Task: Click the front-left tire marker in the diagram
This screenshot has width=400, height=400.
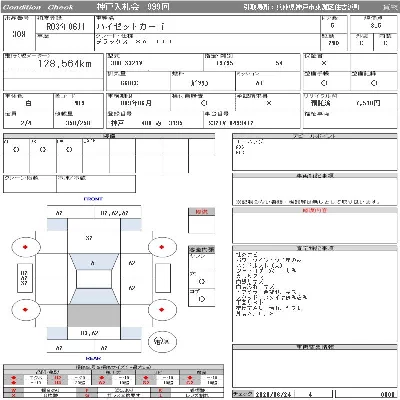Action: [26, 247]
